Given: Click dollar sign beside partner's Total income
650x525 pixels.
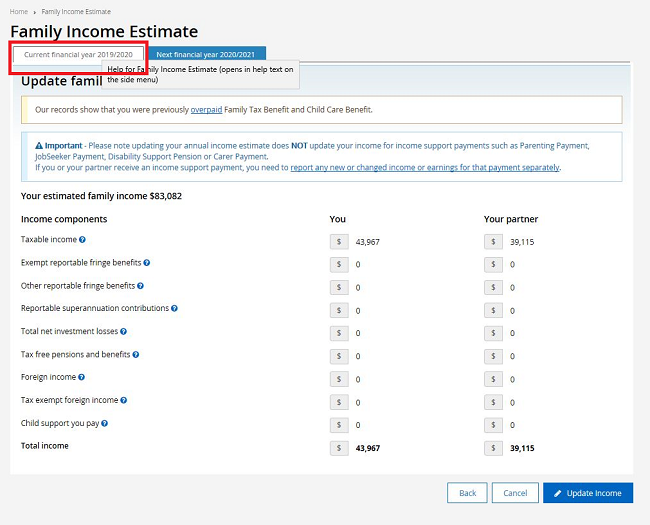Looking at the screenshot, I should (x=493, y=448).
